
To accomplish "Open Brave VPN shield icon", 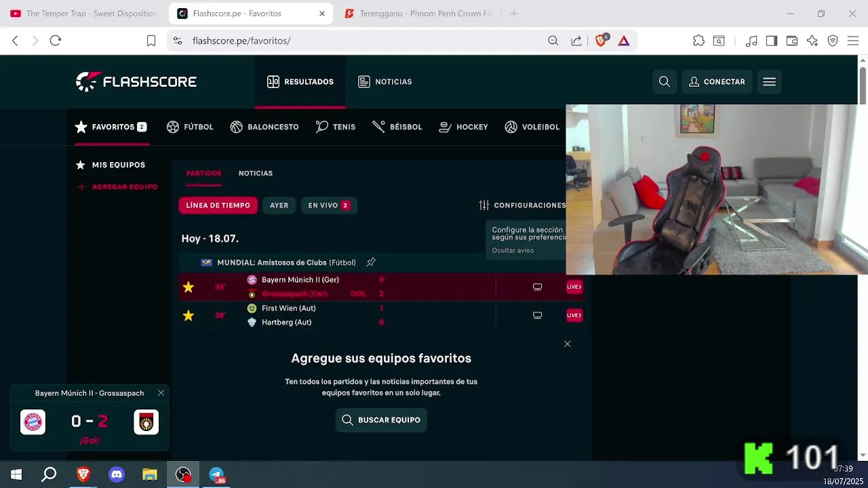I will click(x=833, y=41).
